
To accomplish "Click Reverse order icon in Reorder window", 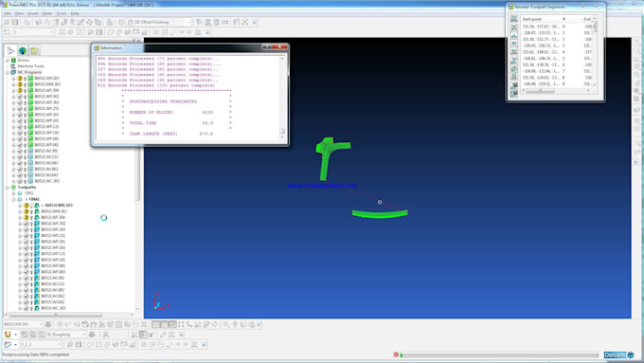I will (x=514, y=61).
